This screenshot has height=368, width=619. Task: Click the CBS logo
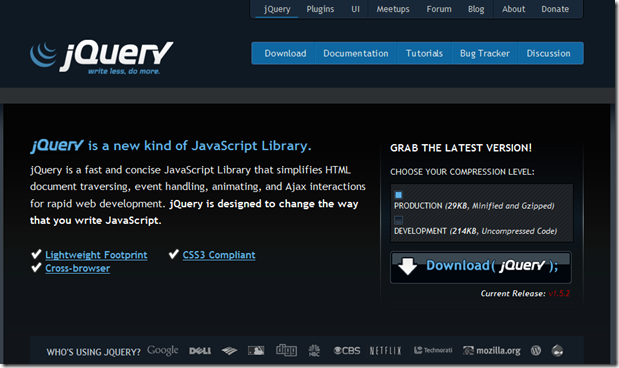(347, 350)
